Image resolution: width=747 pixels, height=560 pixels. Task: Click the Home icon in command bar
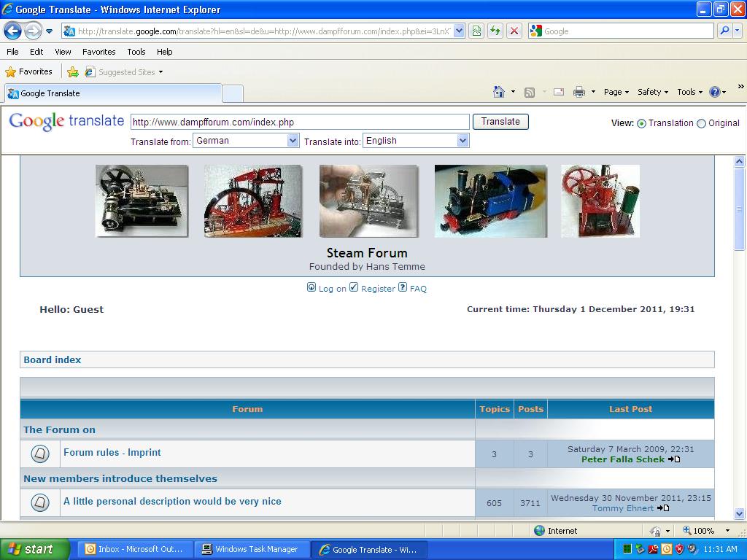point(499,92)
